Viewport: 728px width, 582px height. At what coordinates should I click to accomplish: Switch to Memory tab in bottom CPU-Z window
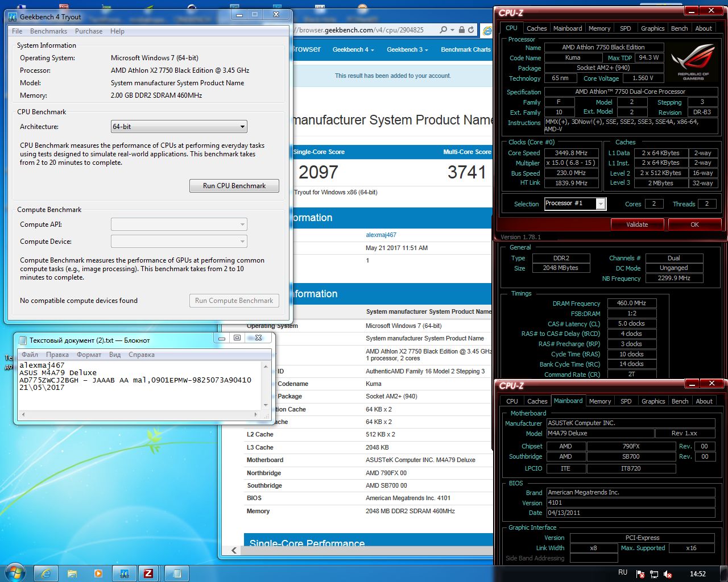600,401
